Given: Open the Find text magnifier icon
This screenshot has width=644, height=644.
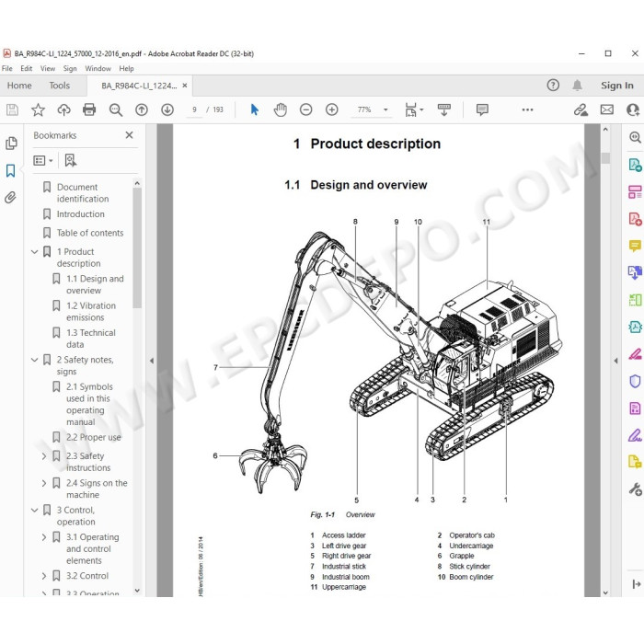Looking at the screenshot, I should click(115, 109).
